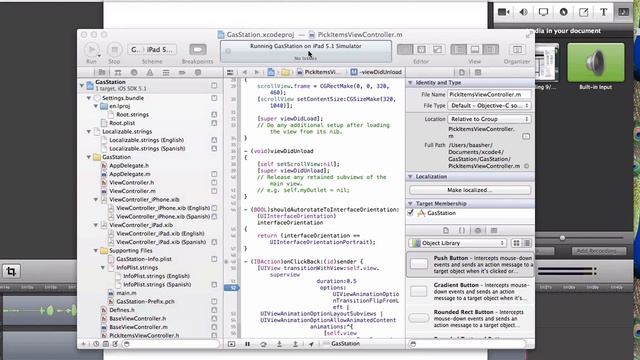Select AppDelegate.m in navigator
640x360 pixels.
tap(130, 174)
